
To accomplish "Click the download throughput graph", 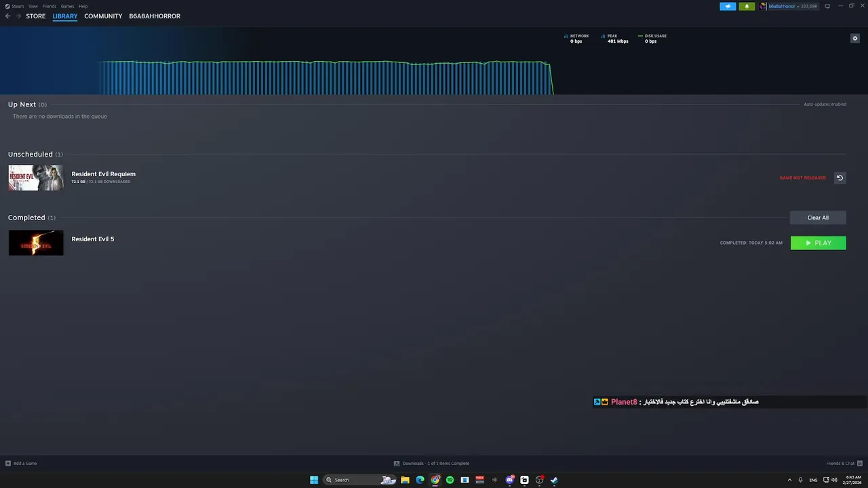I will pos(325,77).
